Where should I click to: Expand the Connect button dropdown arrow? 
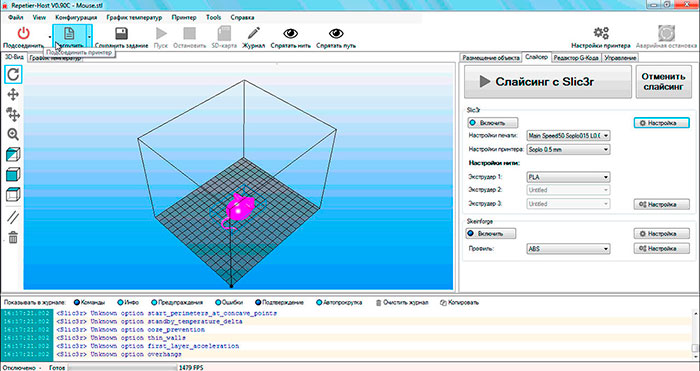tap(49, 38)
